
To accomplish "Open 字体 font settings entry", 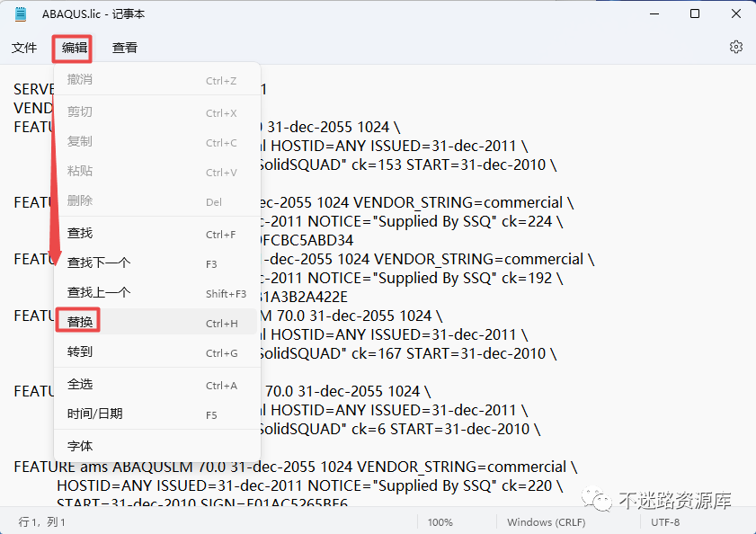I will (156, 446).
